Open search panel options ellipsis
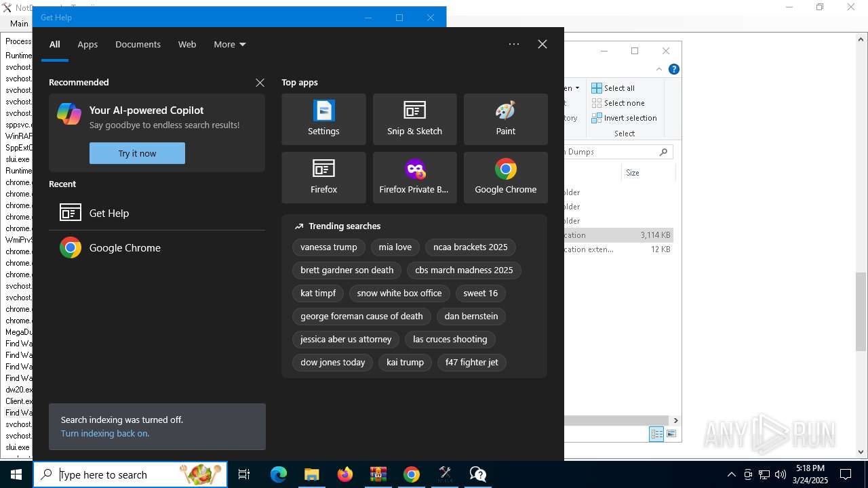The width and height of the screenshot is (868, 488). (514, 44)
